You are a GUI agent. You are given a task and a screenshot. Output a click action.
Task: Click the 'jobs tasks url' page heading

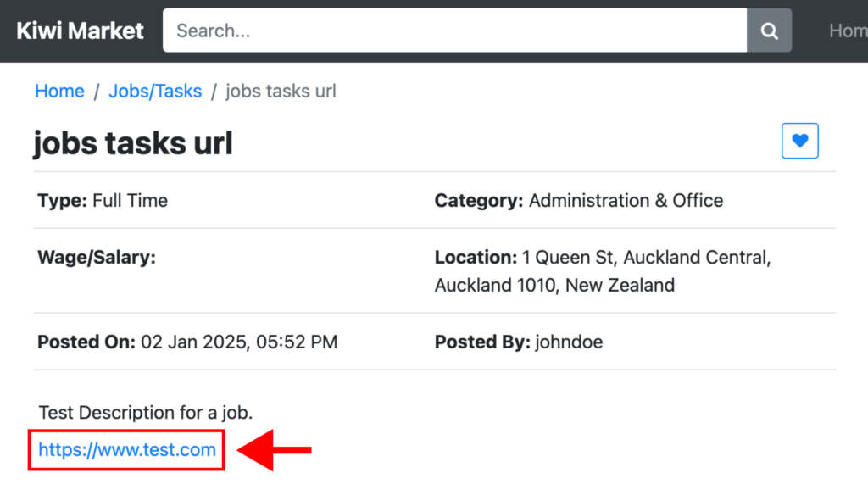pos(133,143)
